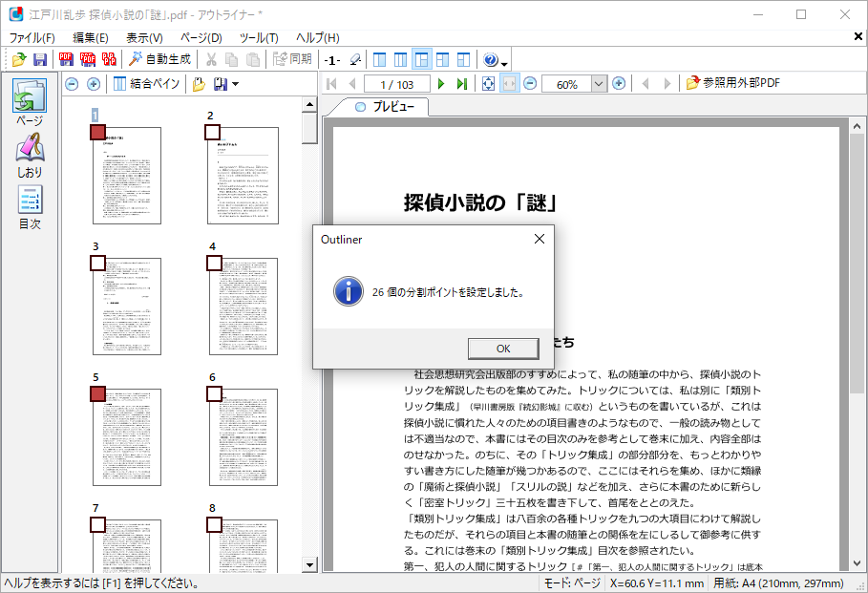Image resolution: width=868 pixels, height=593 pixels.
Task: Click the eraser icon in main toolbar
Action: click(x=355, y=59)
